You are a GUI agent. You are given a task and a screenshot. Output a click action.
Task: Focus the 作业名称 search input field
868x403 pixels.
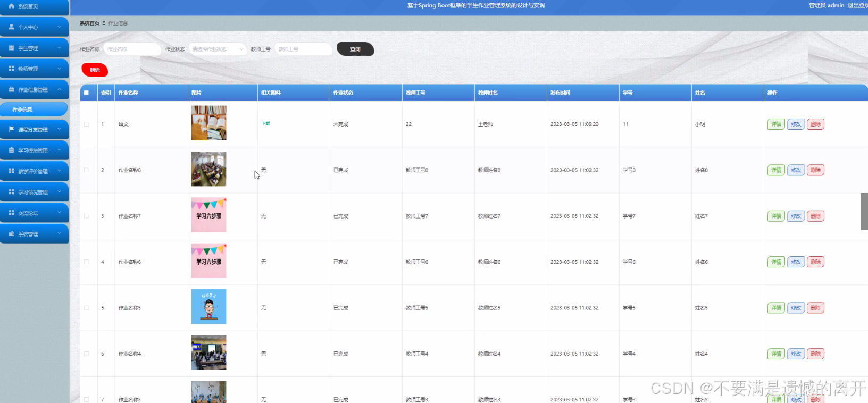tap(132, 49)
